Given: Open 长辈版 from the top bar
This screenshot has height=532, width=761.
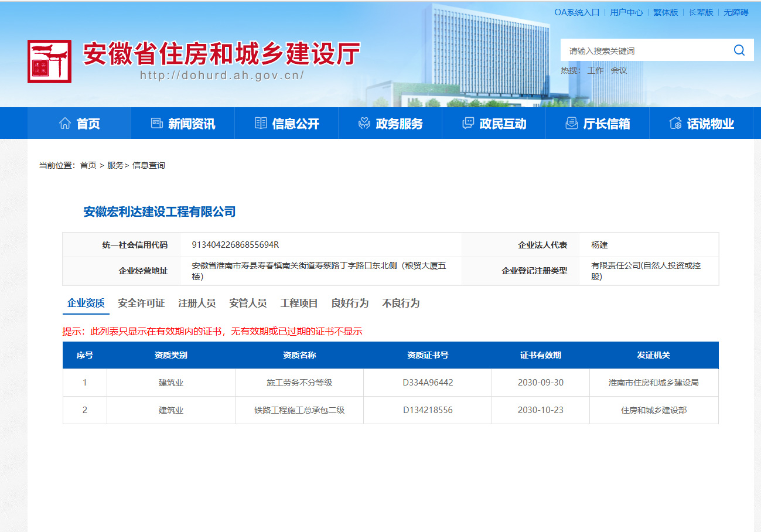Looking at the screenshot, I should (700, 12).
